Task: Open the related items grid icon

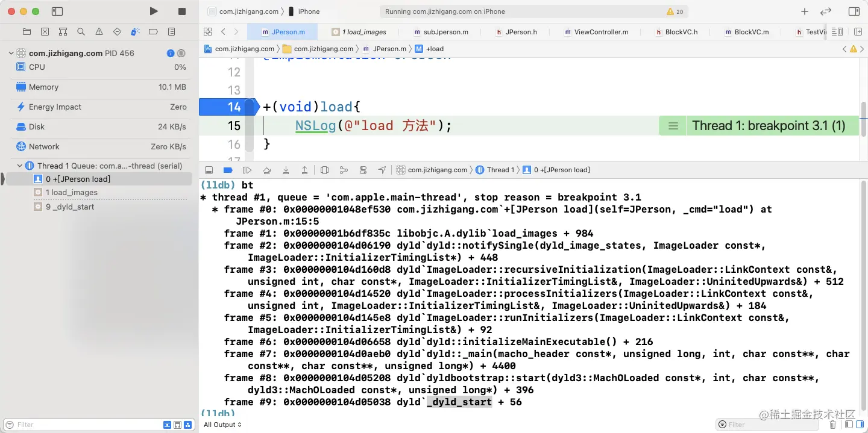Action: [207, 31]
